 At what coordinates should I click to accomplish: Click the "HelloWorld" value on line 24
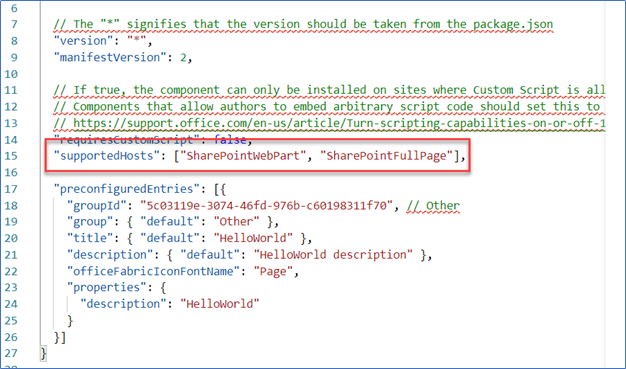[220, 304]
